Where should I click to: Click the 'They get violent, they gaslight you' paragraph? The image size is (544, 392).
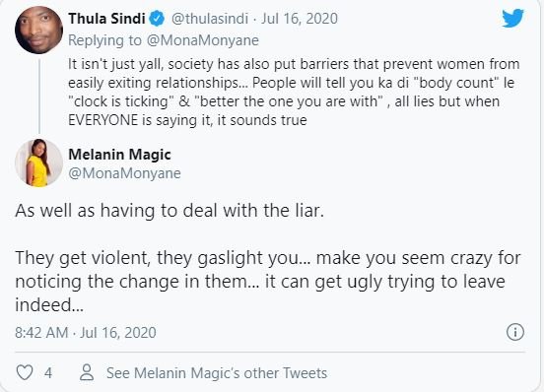[x=267, y=281]
